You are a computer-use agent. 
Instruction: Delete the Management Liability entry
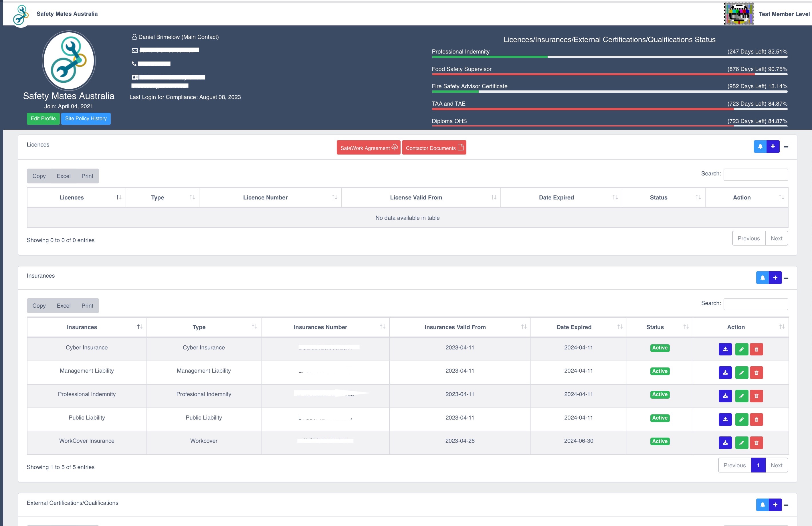756,373
